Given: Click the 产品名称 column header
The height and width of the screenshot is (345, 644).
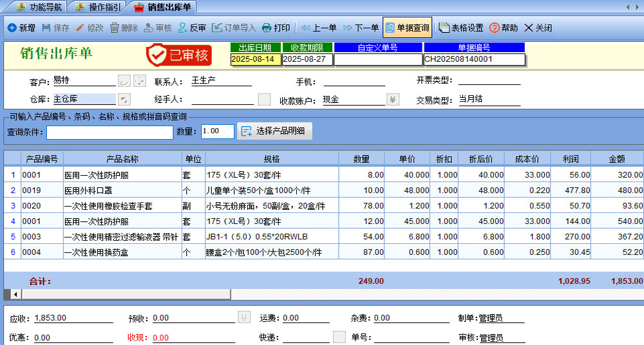Looking at the screenshot, I should (x=122, y=159).
